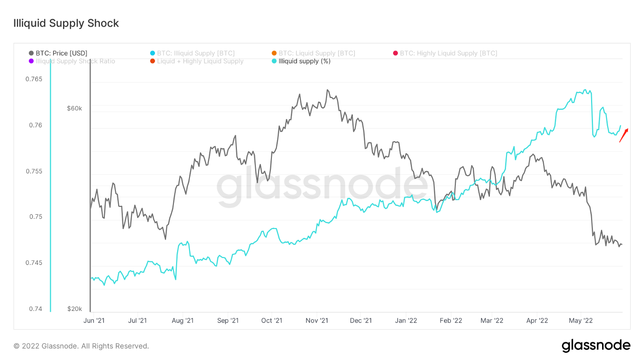Click the $60k price axis label
The height and width of the screenshot is (362, 644).
pyautogui.click(x=74, y=109)
